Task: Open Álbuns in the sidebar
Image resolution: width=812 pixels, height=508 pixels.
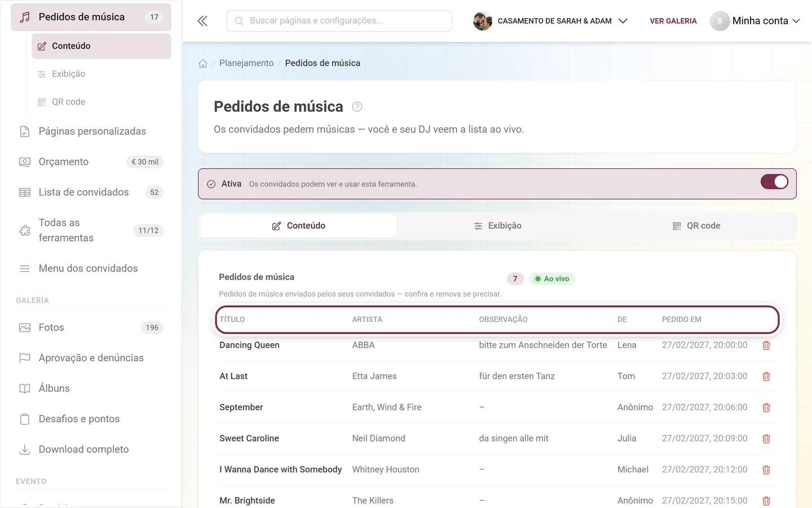Action: [x=91, y=388]
